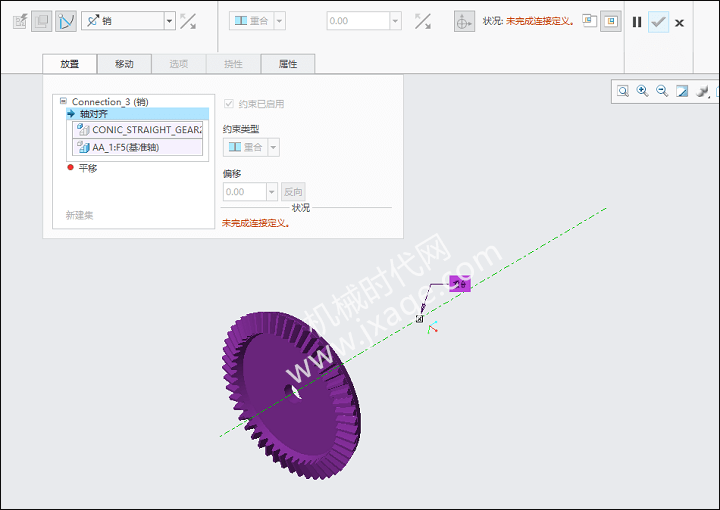Cancel placement with the X button

coord(680,22)
